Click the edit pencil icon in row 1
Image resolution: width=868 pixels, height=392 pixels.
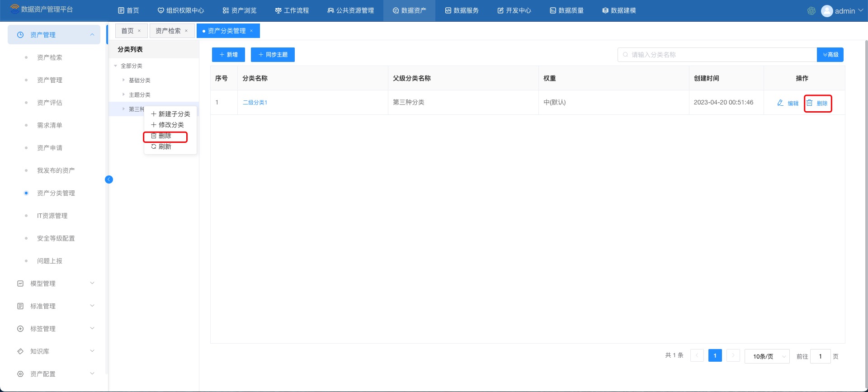click(x=780, y=103)
